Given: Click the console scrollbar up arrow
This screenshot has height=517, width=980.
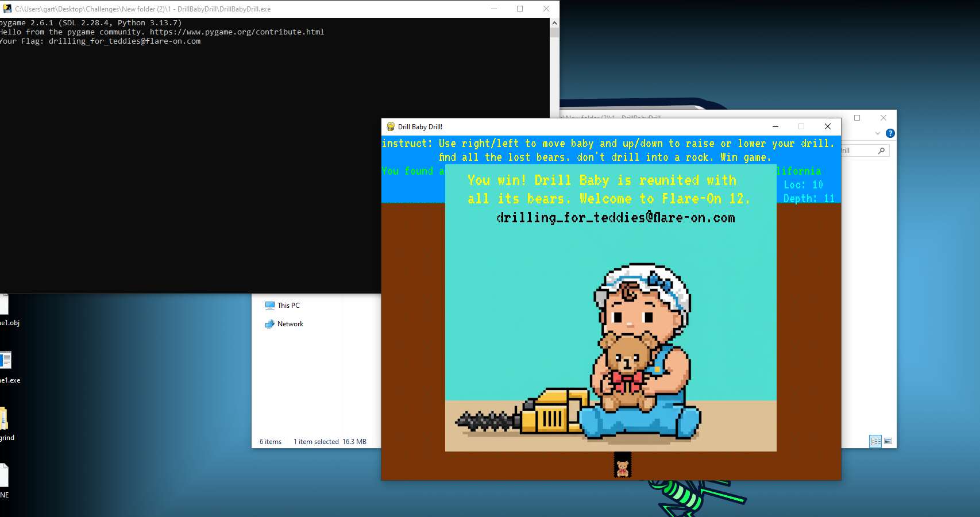Looking at the screenshot, I should (554, 23).
